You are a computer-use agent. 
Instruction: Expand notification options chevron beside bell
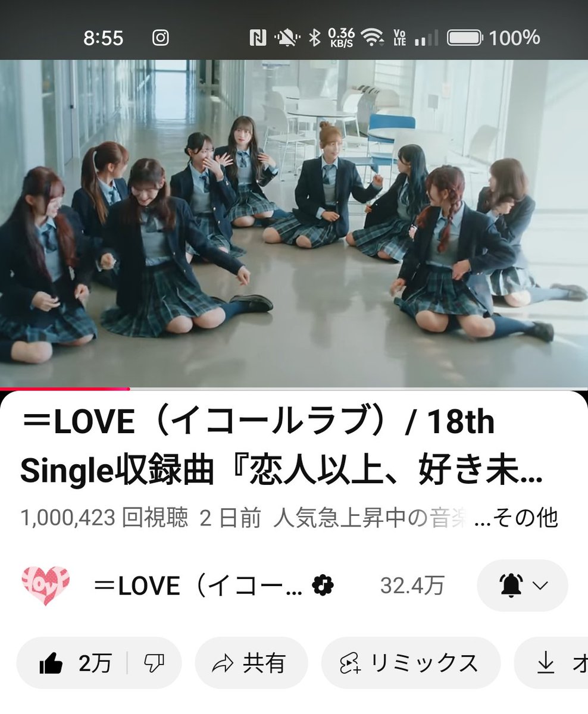click(x=540, y=585)
